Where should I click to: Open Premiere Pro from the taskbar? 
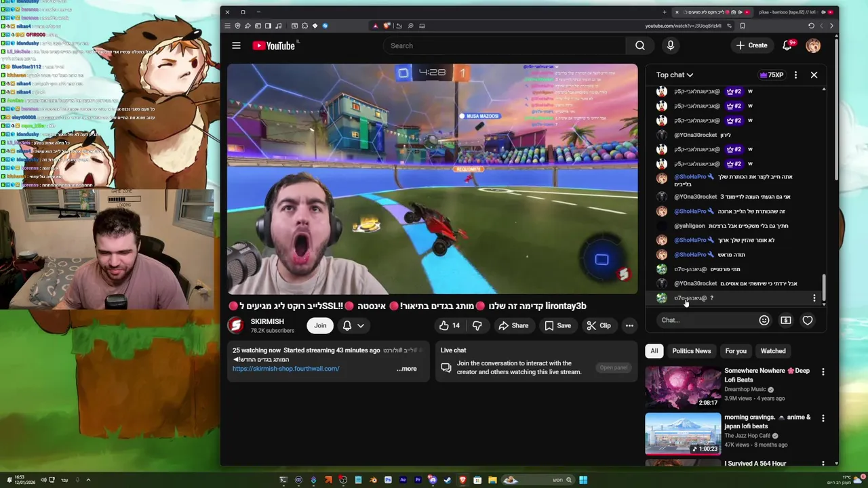click(x=418, y=480)
